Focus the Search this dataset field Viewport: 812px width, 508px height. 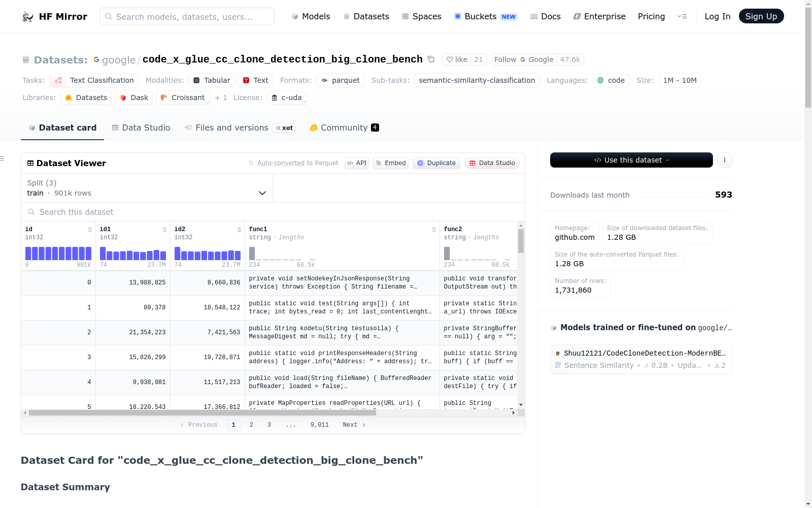(x=273, y=212)
